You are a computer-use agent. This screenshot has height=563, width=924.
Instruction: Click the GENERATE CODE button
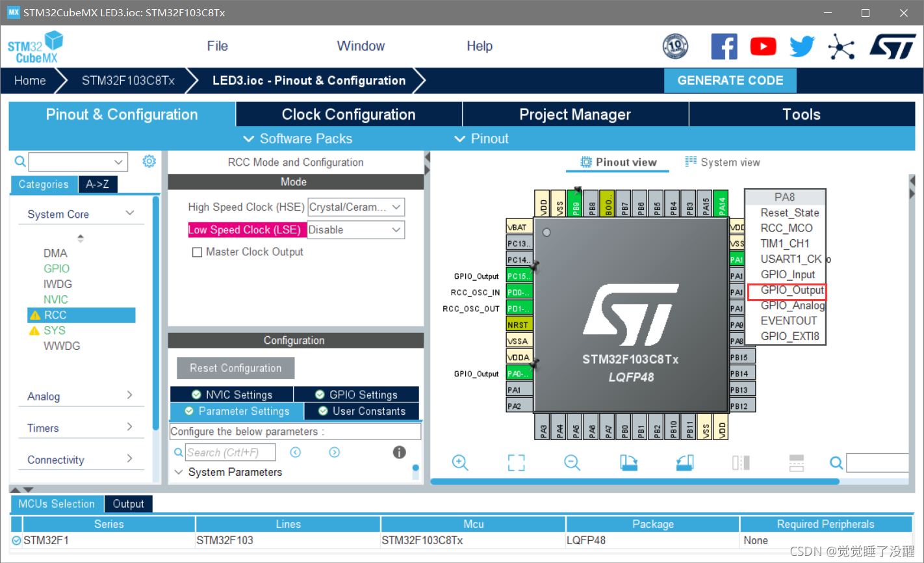(x=730, y=81)
